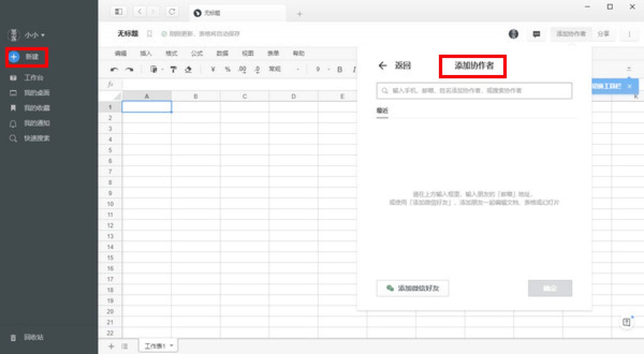Image resolution: width=644 pixels, height=354 pixels.
Task: Open the 视图 menu
Action: pos(247,54)
